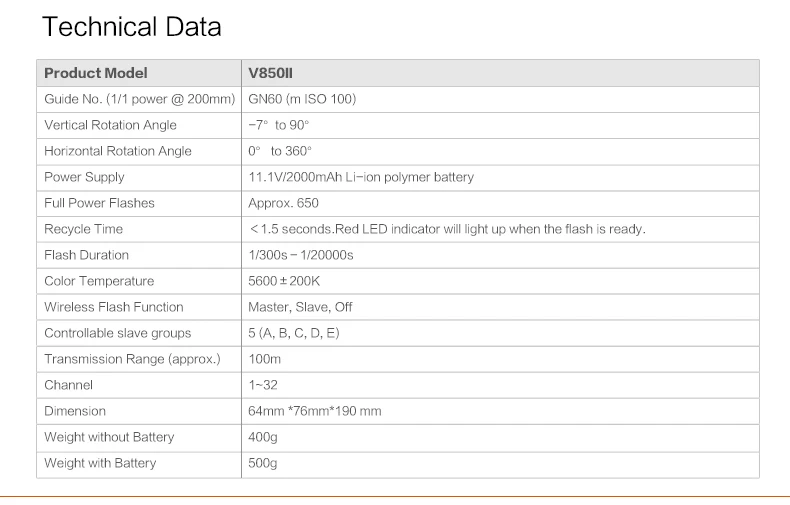Select the Full Power Flashes label
The width and height of the screenshot is (790, 505).
[x=99, y=203]
